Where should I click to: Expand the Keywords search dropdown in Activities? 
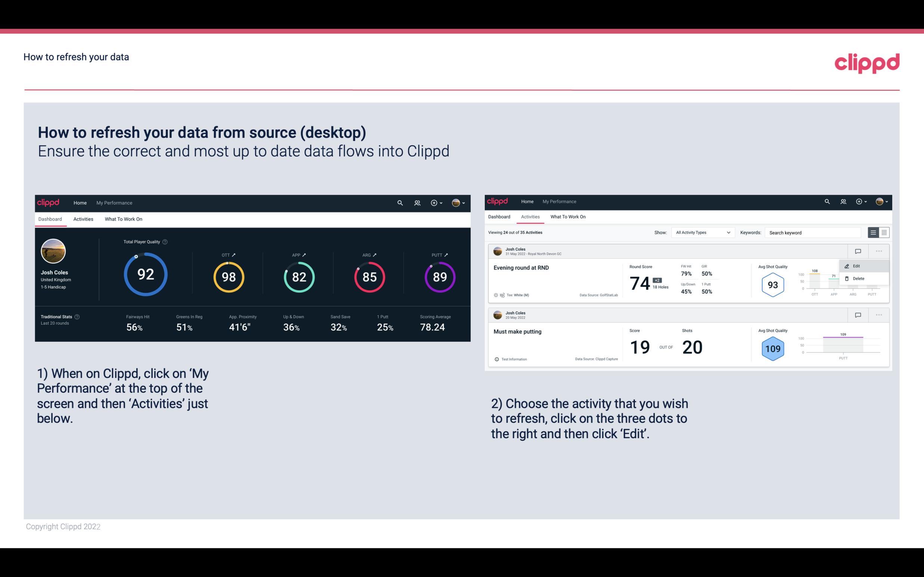click(x=815, y=232)
